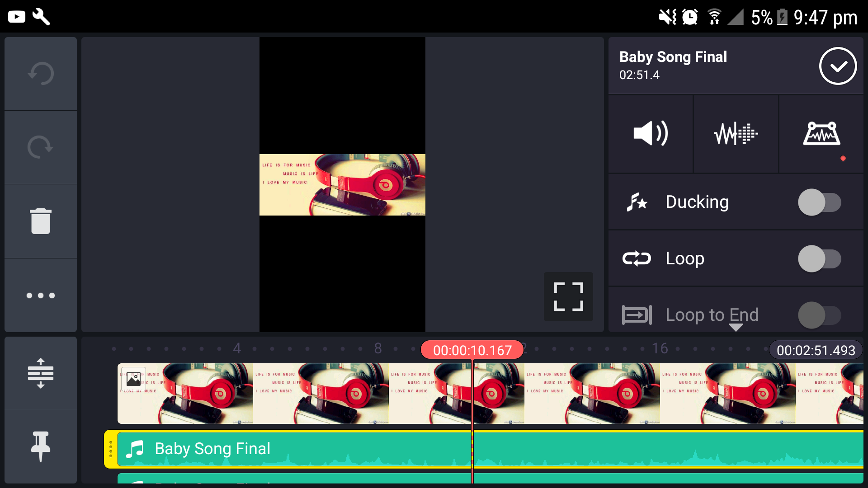Open the audio waveform EQ icon

(736, 134)
